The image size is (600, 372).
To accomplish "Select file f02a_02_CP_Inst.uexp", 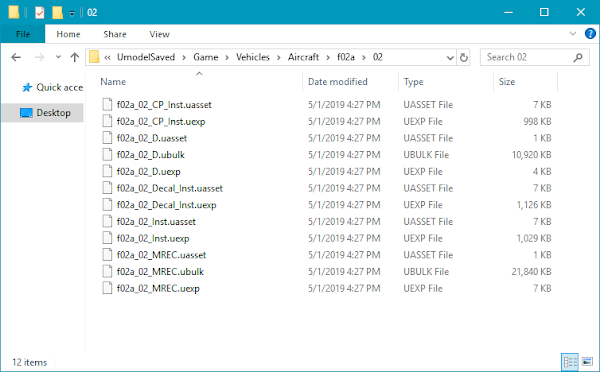I will (x=161, y=122).
